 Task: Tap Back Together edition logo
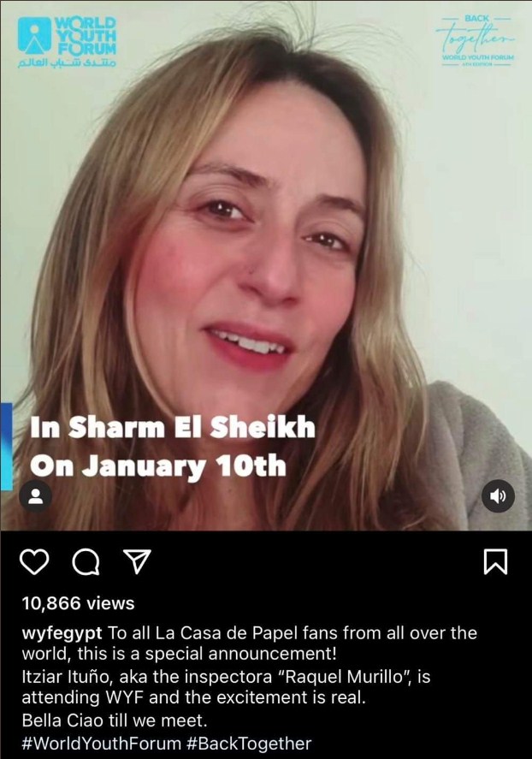(476, 39)
